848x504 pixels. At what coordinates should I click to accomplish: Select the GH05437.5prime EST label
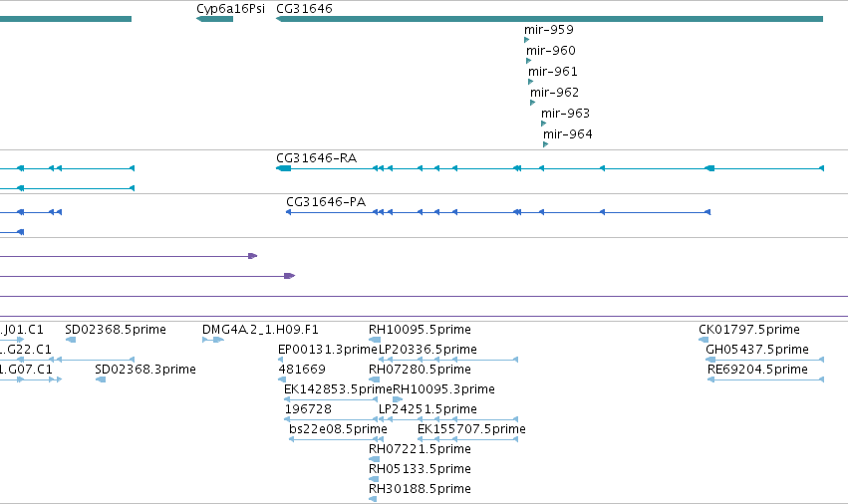point(757,350)
